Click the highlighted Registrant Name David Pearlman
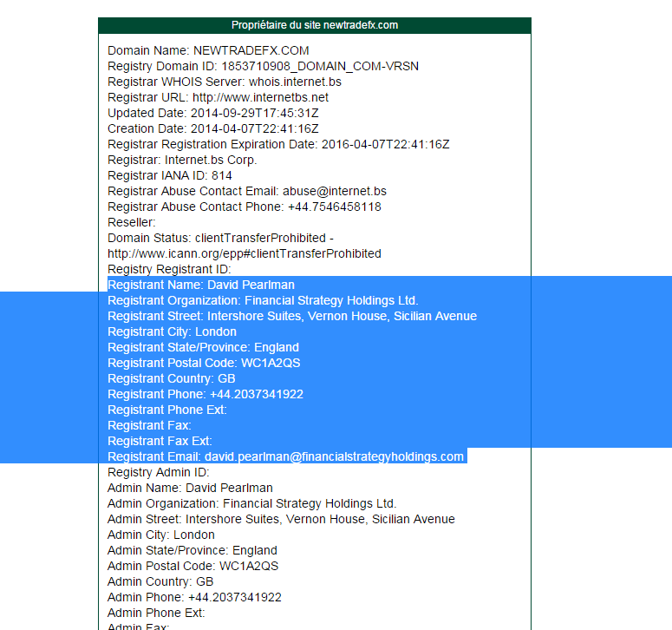The height and width of the screenshot is (630, 672). (201, 285)
